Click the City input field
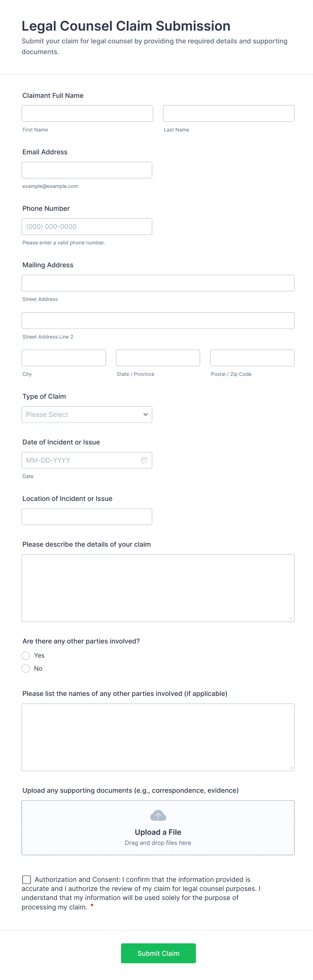The width and height of the screenshot is (313, 980). (64, 358)
